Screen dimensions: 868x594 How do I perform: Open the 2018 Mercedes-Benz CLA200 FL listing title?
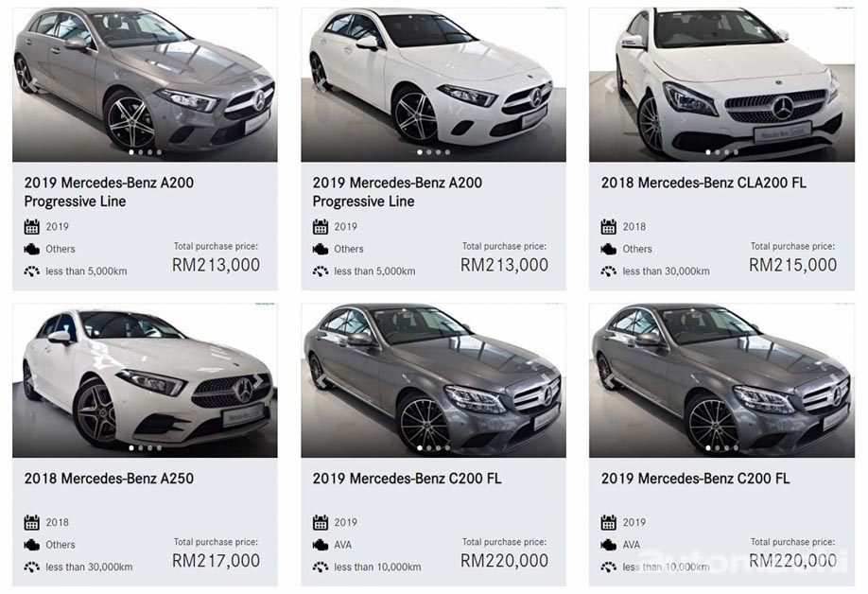[703, 183]
